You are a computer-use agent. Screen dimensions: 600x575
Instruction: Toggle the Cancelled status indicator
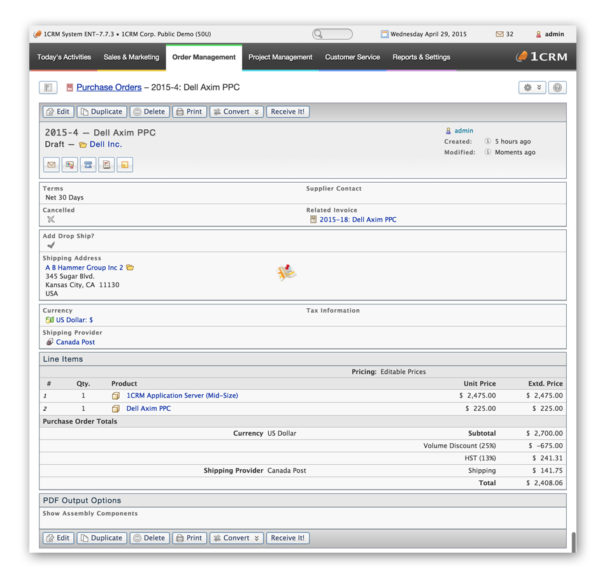[x=50, y=219]
